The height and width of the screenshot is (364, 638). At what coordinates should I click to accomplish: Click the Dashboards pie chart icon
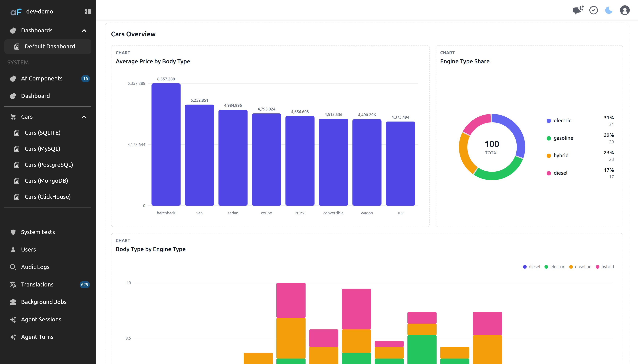pyautogui.click(x=13, y=31)
